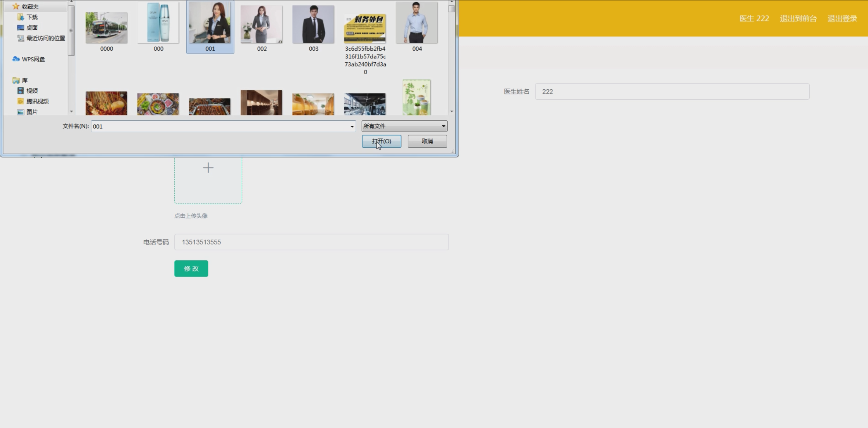868x428 pixels.
Task: Select the 0000 bus image thumbnail
Action: (x=106, y=28)
